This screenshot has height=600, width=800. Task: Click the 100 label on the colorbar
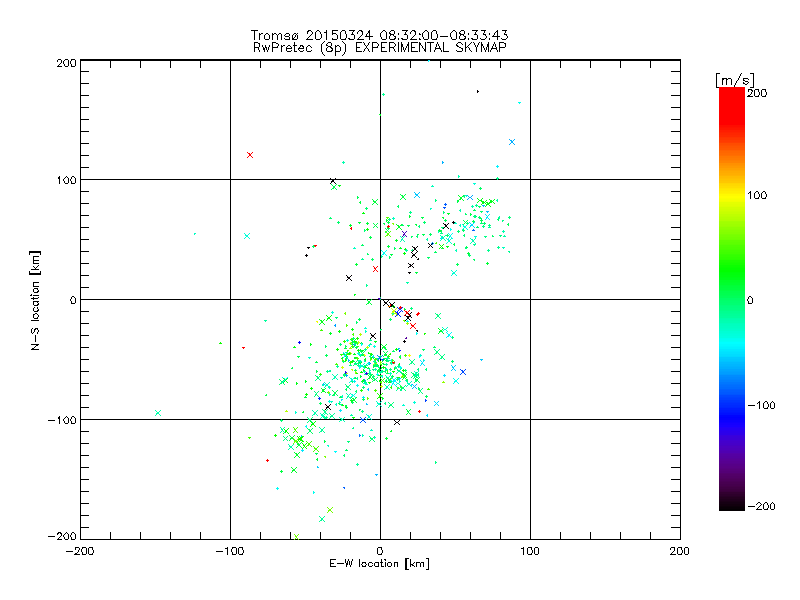[757, 195]
